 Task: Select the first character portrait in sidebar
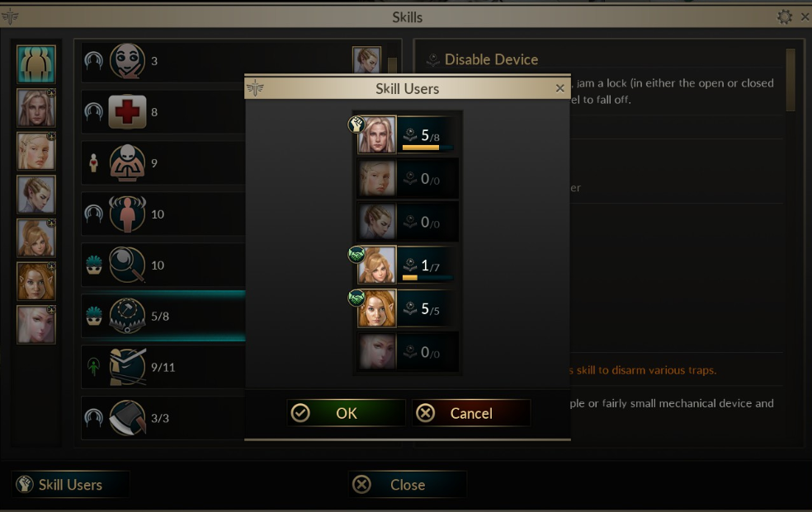click(x=35, y=107)
